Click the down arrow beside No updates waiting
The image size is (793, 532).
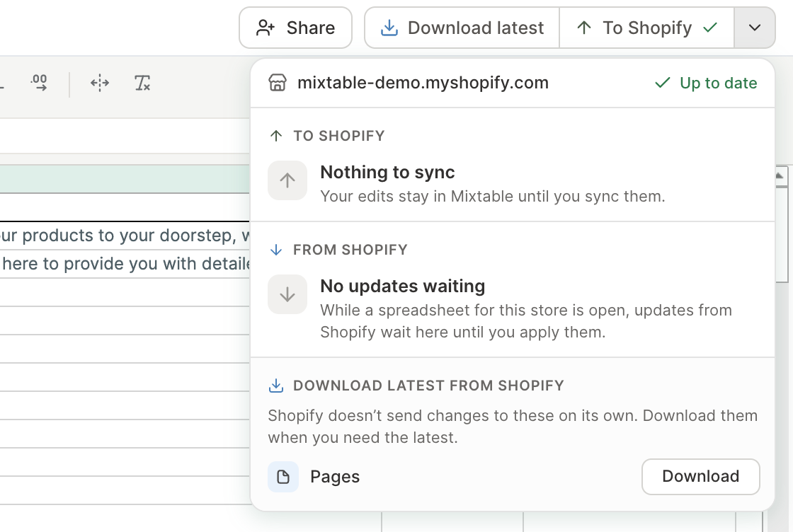287,294
